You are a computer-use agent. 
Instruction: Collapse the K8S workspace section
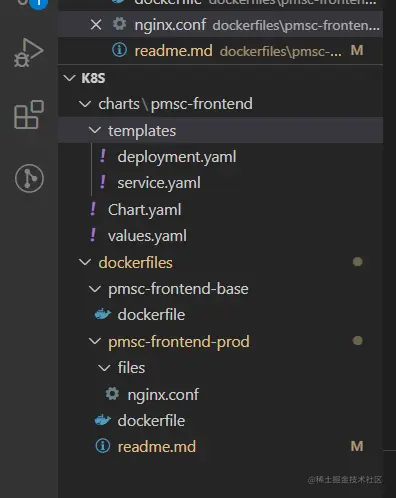click(69, 78)
